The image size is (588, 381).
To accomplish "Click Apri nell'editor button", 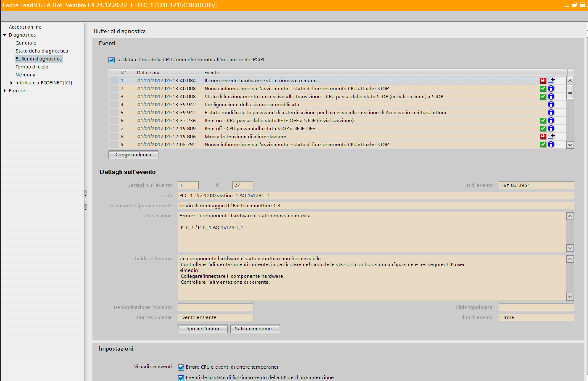I will coord(203,329).
